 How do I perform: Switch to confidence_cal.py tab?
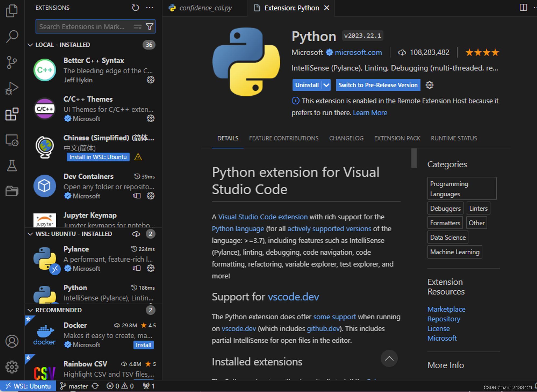[205, 8]
